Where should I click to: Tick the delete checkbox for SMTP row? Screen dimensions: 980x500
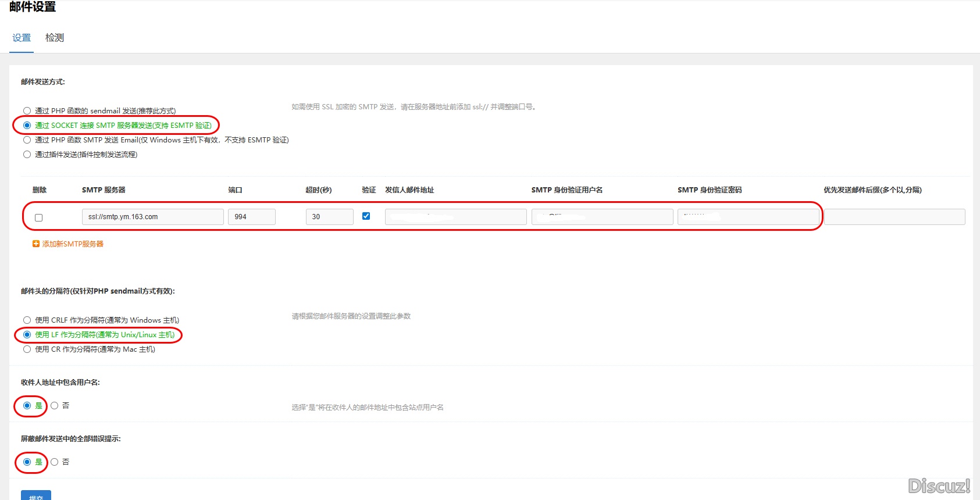tap(39, 217)
